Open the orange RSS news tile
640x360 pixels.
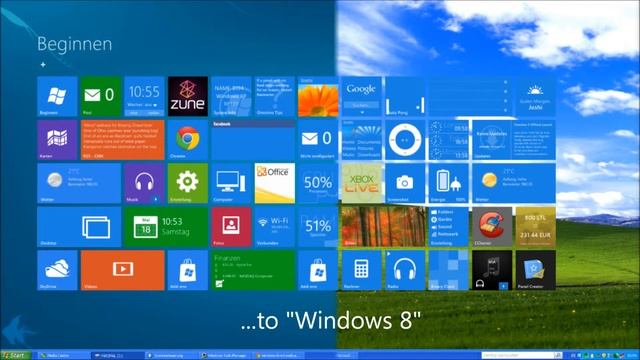pyautogui.click(x=122, y=140)
